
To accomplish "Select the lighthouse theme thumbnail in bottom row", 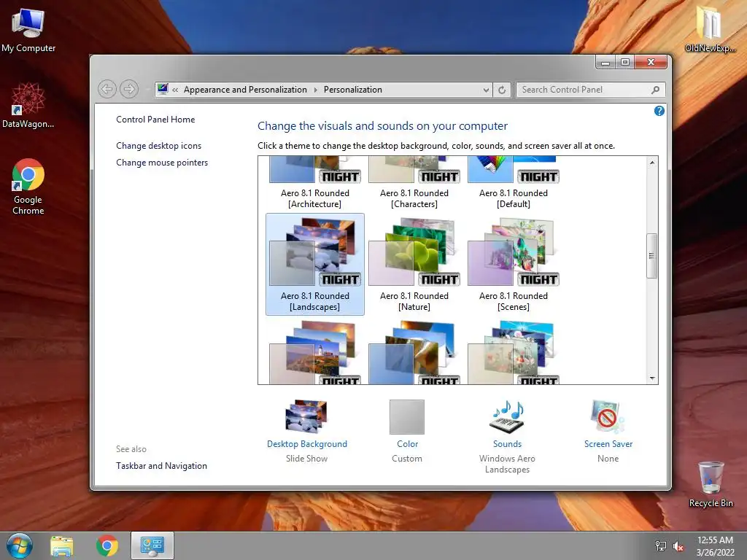I will click(315, 352).
